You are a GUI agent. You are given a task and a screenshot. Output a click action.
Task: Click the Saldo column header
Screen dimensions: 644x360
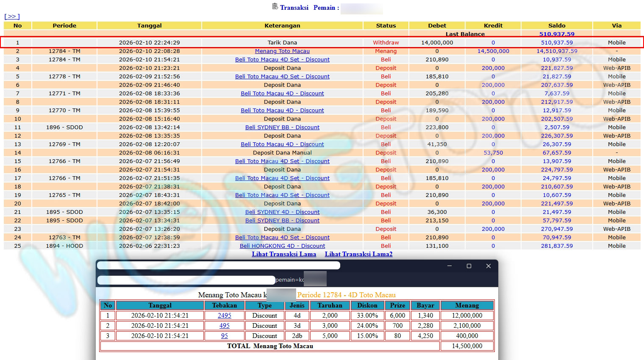pos(557,26)
